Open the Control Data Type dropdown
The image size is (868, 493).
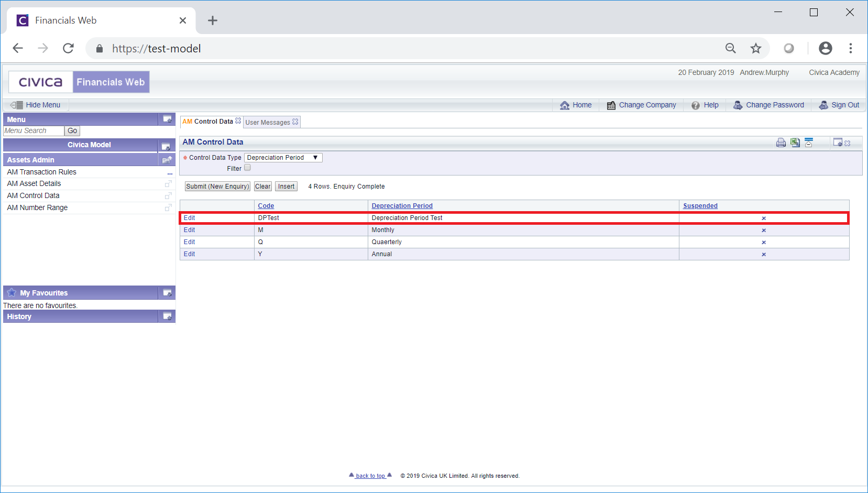pos(283,158)
